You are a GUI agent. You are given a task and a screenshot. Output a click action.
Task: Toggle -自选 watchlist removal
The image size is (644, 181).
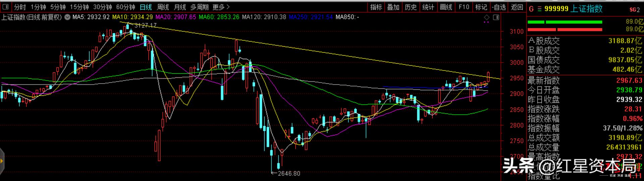pyautogui.click(x=499, y=7)
